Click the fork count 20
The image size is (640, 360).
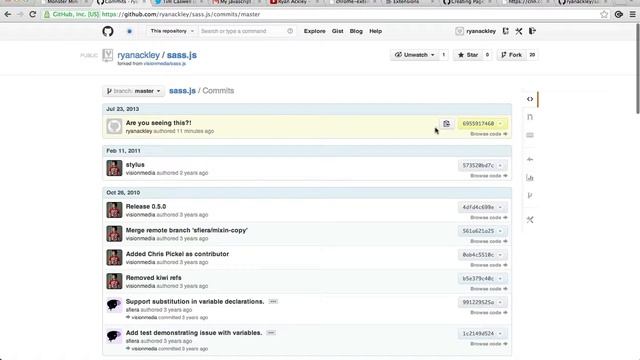point(532,55)
